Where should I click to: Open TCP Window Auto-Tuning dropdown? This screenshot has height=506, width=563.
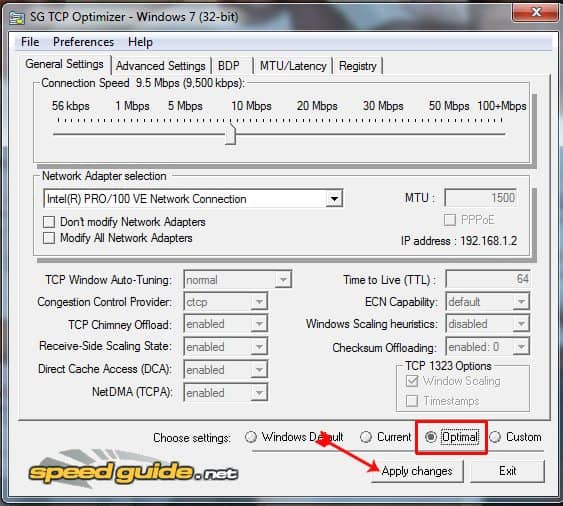(283, 279)
